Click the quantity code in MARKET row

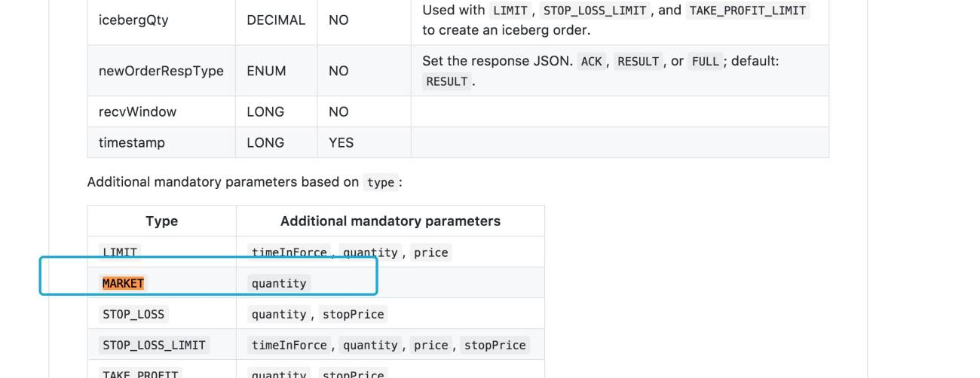pyautogui.click(x=279, y=283)
